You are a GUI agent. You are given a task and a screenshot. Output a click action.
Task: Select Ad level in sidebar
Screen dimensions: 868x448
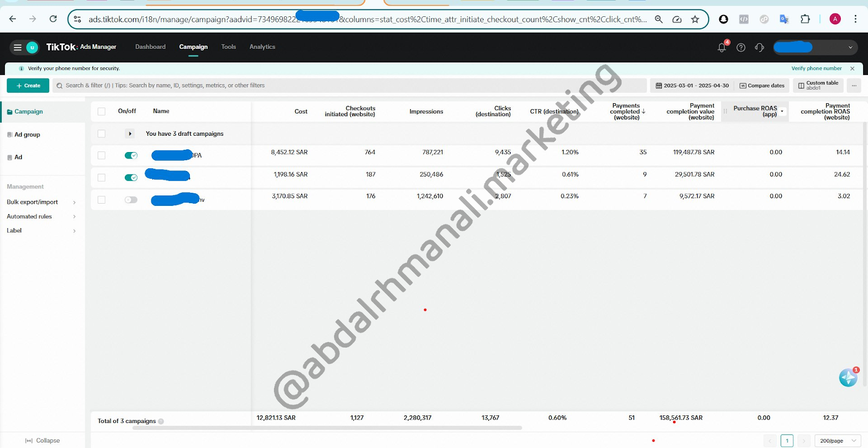pyautogui.click(x=18, y=157)
